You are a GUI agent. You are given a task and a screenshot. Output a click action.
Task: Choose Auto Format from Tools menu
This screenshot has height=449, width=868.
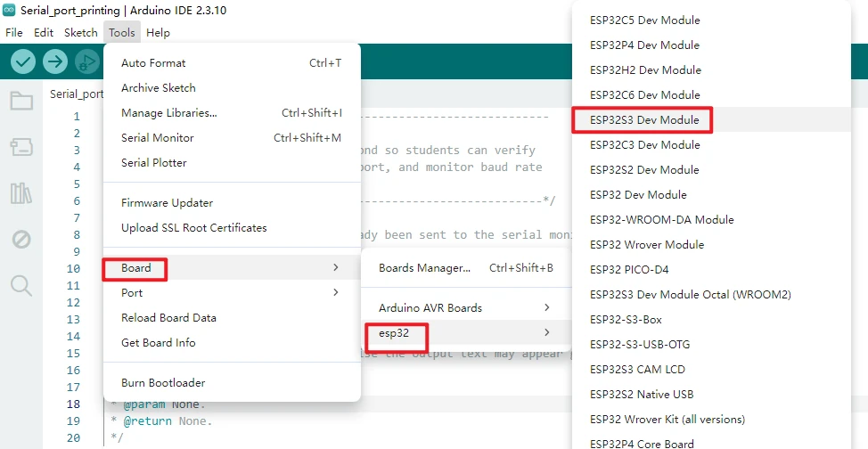(232, 63)
